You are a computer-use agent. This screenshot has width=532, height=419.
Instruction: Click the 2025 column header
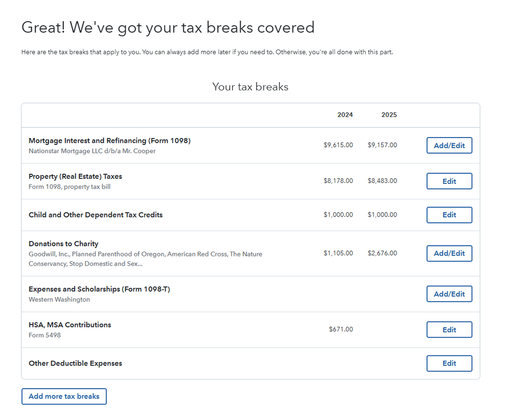point(389,115)
